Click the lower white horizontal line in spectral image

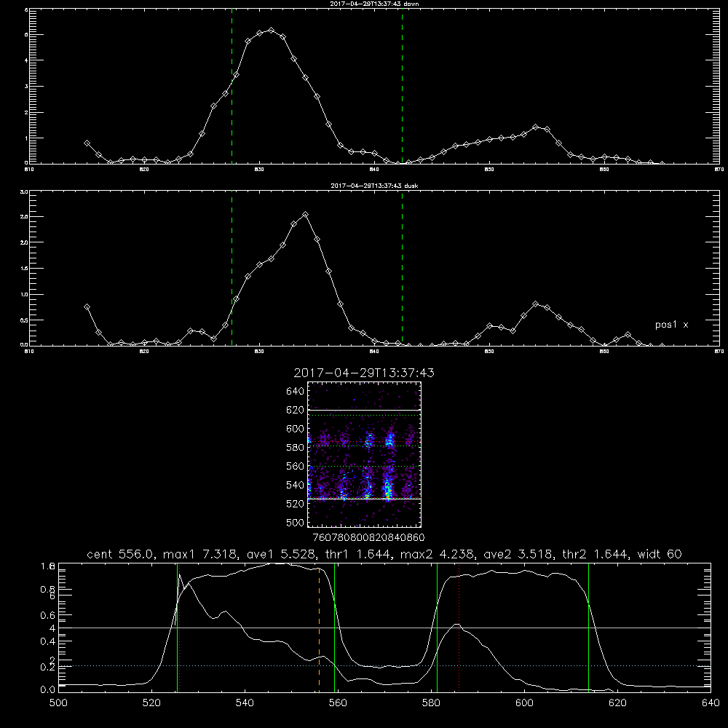365,499
